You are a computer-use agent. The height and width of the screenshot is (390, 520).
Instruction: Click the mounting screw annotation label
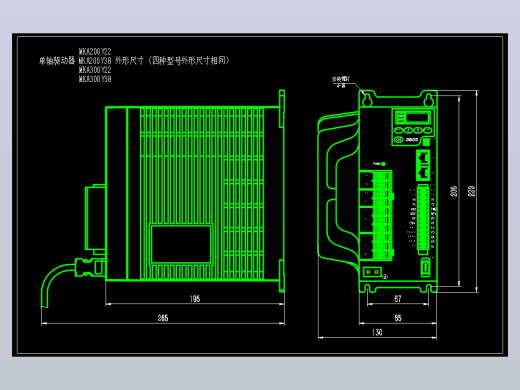341,82
